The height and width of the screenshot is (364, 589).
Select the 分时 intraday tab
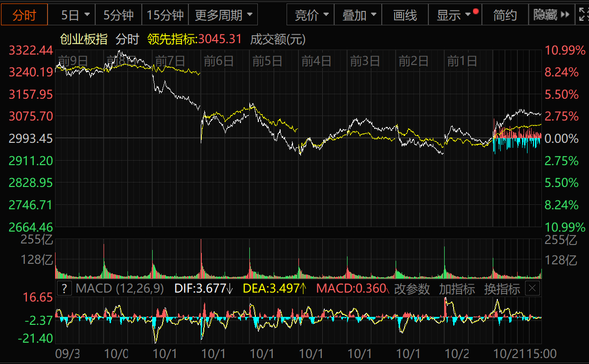click(24, 15)
